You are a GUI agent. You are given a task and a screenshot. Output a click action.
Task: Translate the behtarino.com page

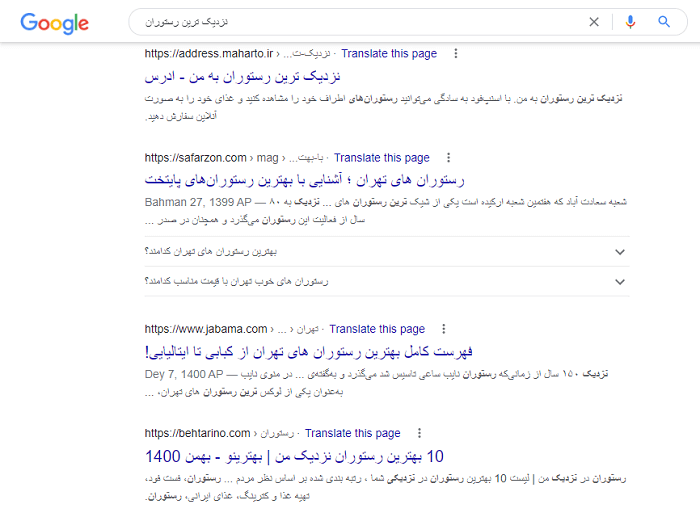[352, 433]
